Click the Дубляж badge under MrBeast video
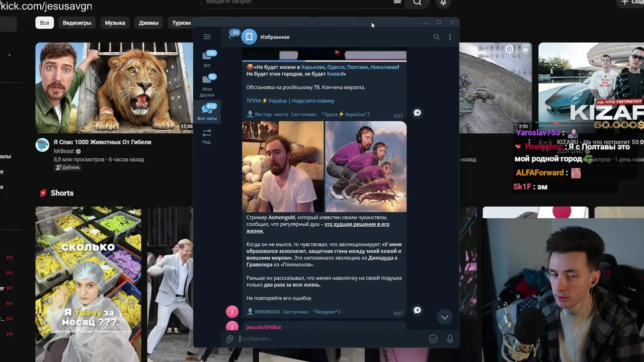Image resolution: width=644 pixels, height=362 pixels. [x=68, y=167]
